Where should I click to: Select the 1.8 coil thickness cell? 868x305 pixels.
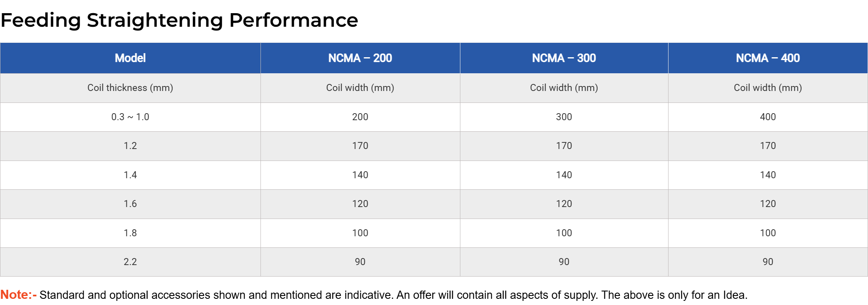coord(130,233)
